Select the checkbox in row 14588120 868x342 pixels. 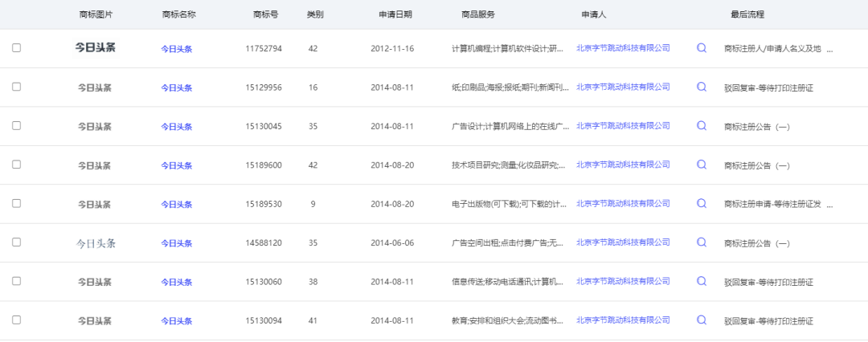(x=17, y=242)
